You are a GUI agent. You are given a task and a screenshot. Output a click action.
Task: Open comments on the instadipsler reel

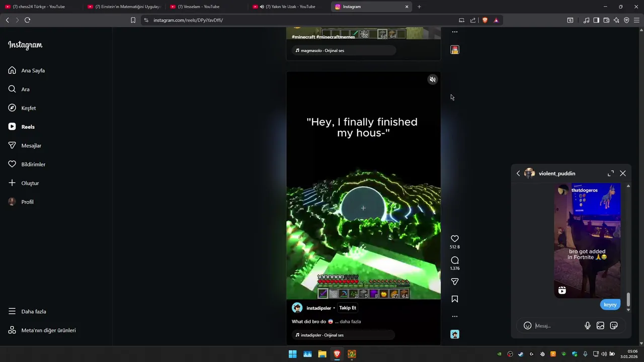click(455, 260)
